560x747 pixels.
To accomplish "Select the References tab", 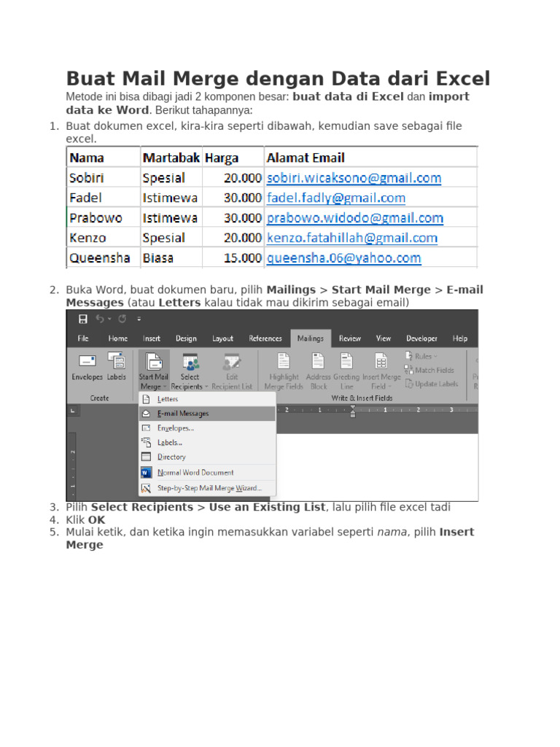I will coord(265,338).
